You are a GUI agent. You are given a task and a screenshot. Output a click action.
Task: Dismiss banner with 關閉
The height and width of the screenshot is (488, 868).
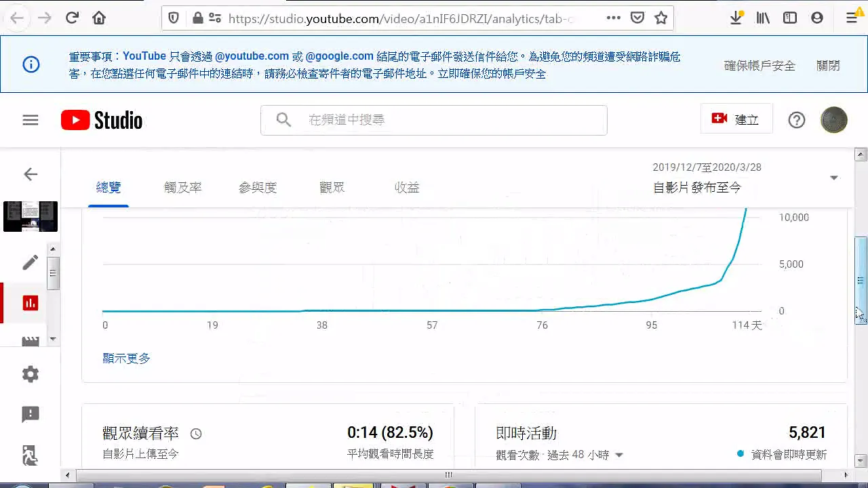[828, 66]
